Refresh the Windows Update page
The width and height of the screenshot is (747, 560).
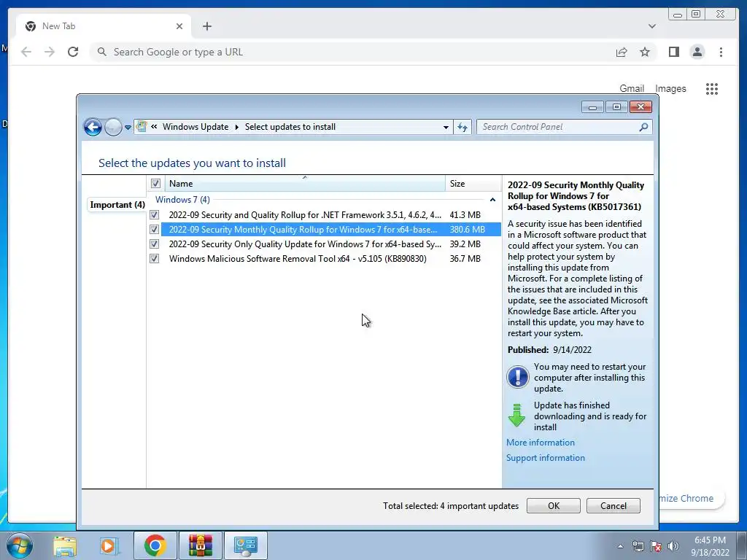tap(462, 127)
